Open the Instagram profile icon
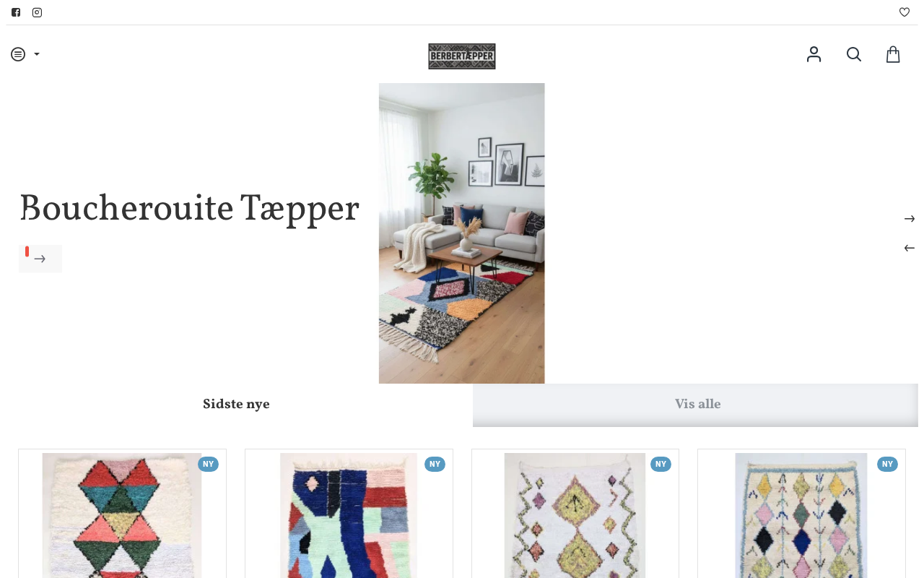 pyautogui.click(x=37, y=12)
